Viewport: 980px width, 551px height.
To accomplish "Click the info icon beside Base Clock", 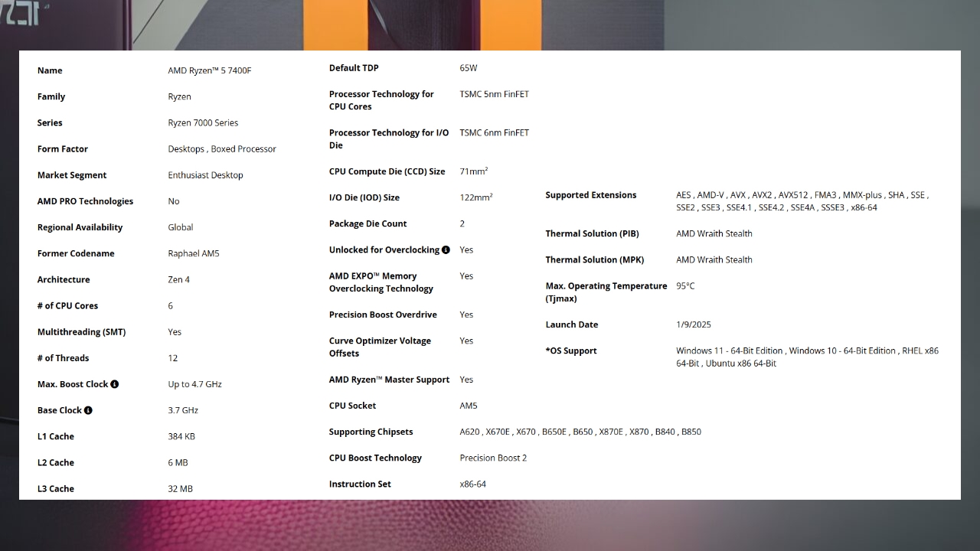I will tap(88, 410).
